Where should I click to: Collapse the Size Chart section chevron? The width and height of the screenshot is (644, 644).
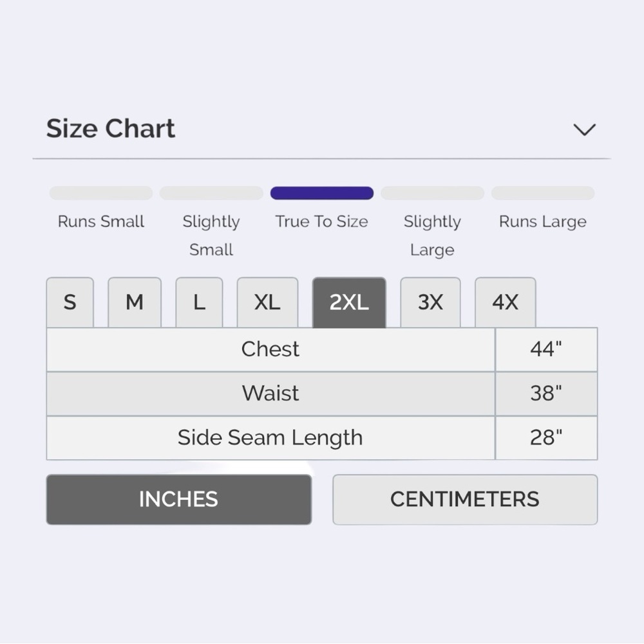tap(584, 129)
